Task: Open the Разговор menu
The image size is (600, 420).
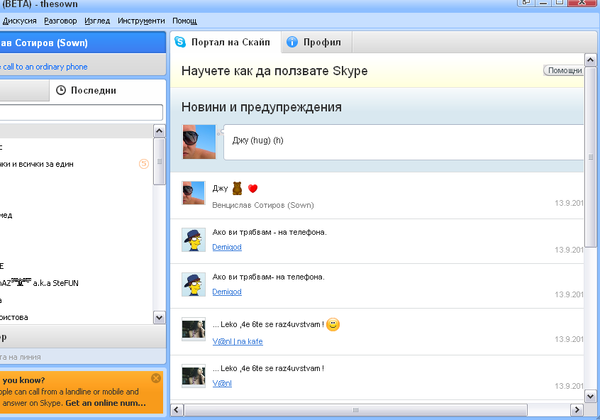Action: click(x=60, y=21)
